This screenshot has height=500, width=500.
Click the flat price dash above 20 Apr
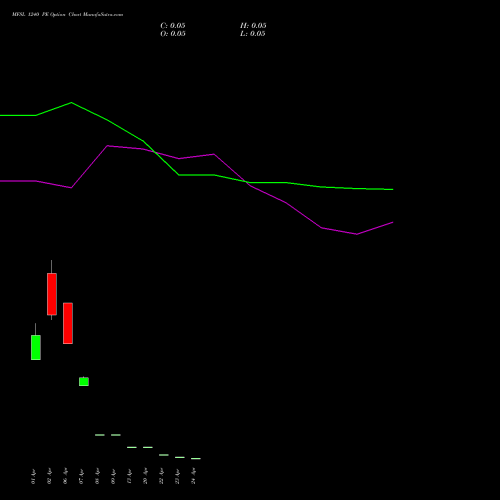148,447
